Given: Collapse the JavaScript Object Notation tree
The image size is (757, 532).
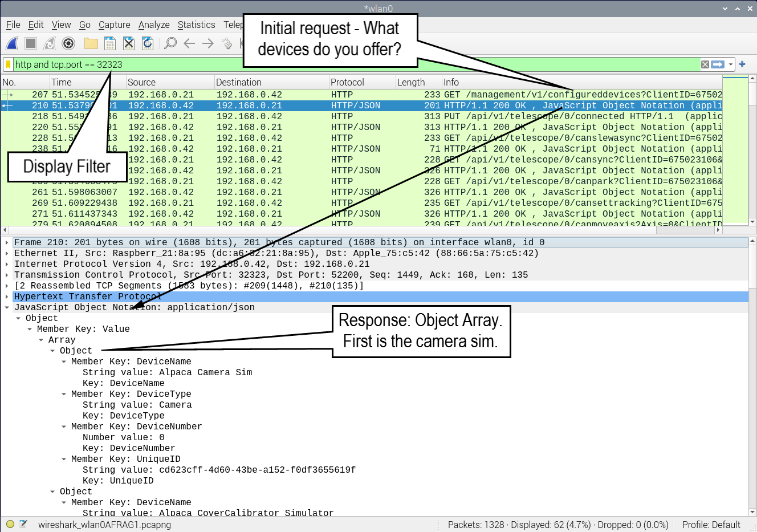Looking at the screenshot, I should [7, 307].
